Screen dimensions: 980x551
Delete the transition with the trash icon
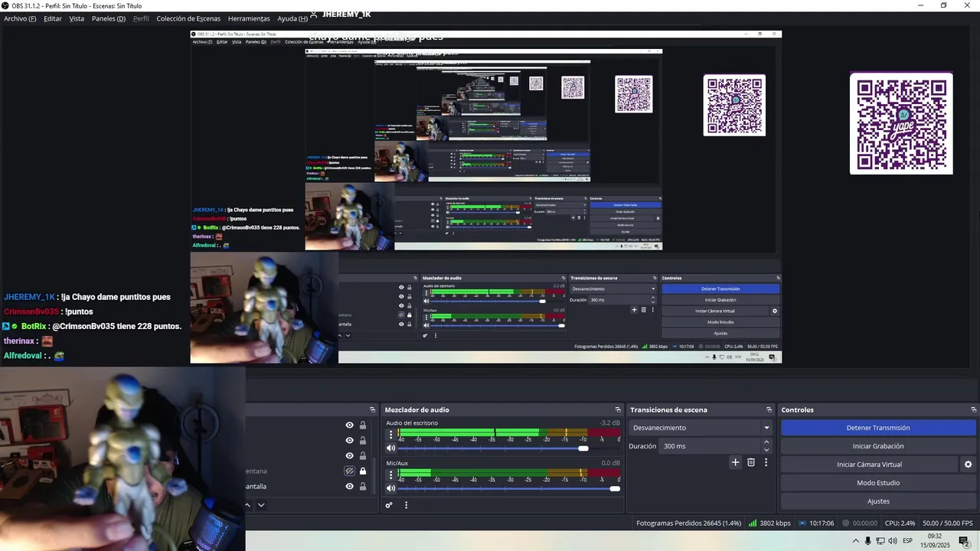pos(751,462)
